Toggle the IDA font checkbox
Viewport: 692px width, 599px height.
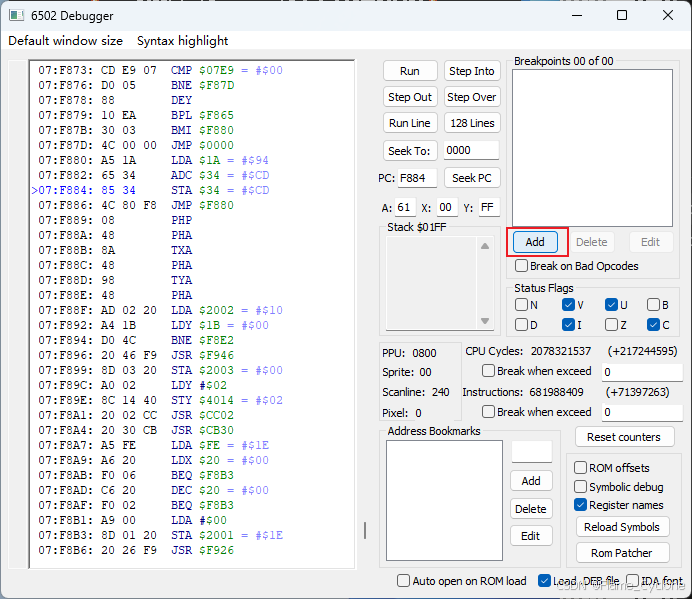click(633, 580)
